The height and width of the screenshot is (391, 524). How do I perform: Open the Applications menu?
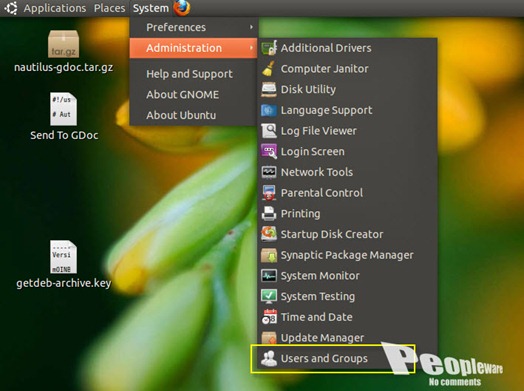coord(55,8)
